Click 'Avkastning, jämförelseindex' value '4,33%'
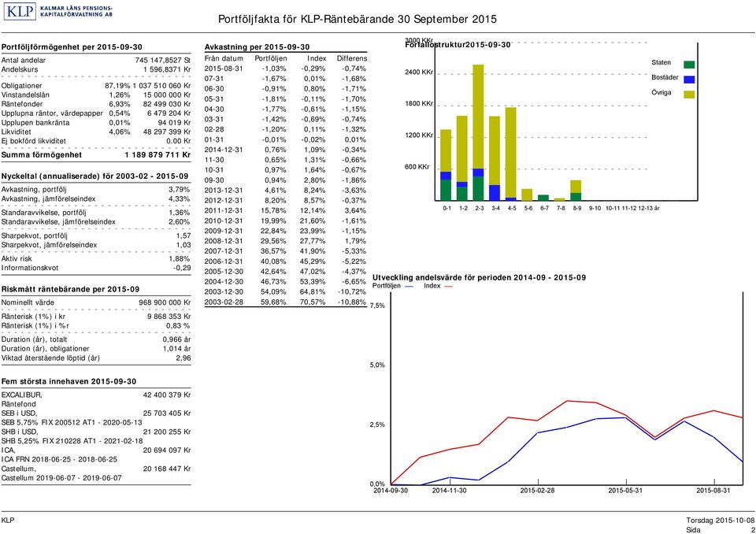The image size is (756, 534). point(179,198)
